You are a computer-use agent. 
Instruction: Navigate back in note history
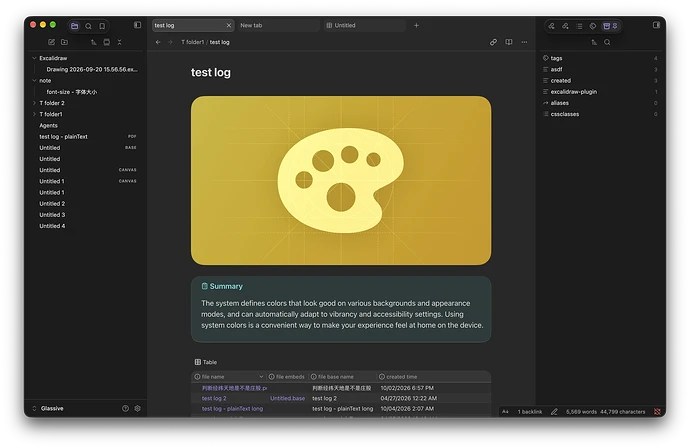tap(158, 42)
